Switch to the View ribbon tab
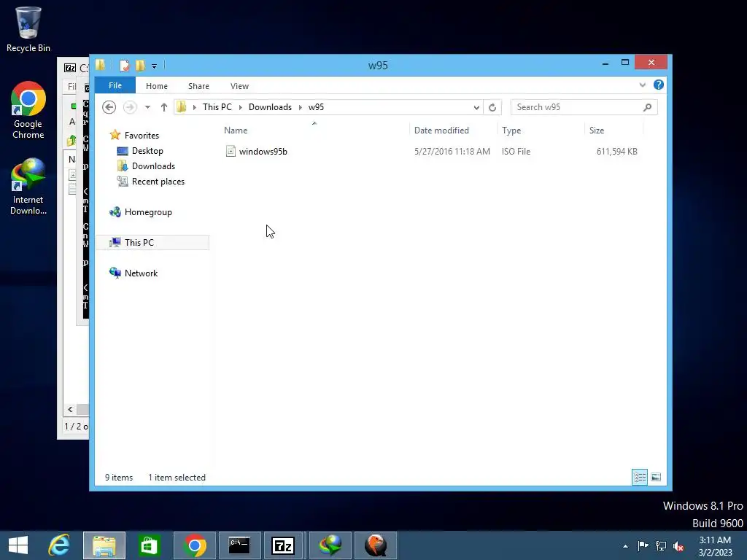Image resolution: width=747 pixels, height=560 pixels. (x=239, y=86)
